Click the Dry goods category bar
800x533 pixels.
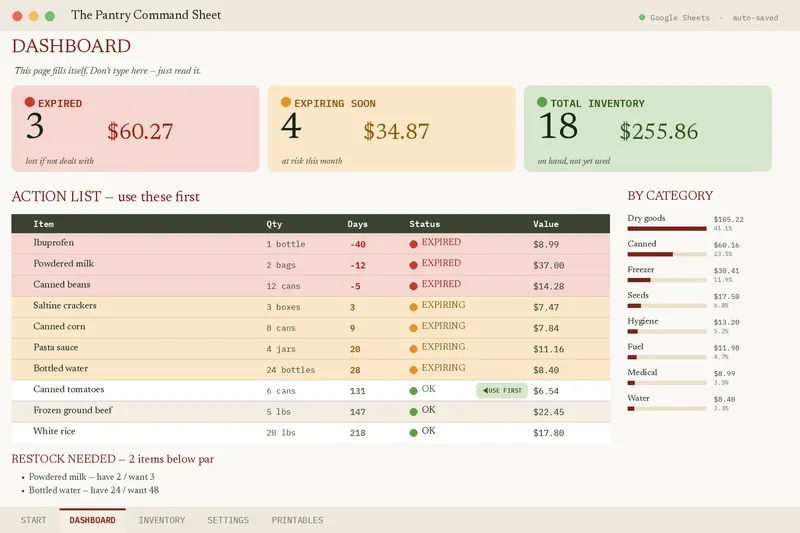[667, 229]
